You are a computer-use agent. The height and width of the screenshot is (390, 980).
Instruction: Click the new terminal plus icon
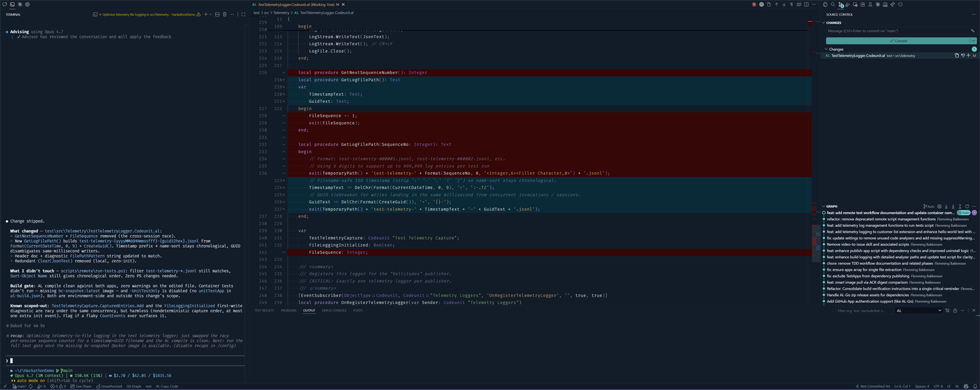tap(206, 14)
